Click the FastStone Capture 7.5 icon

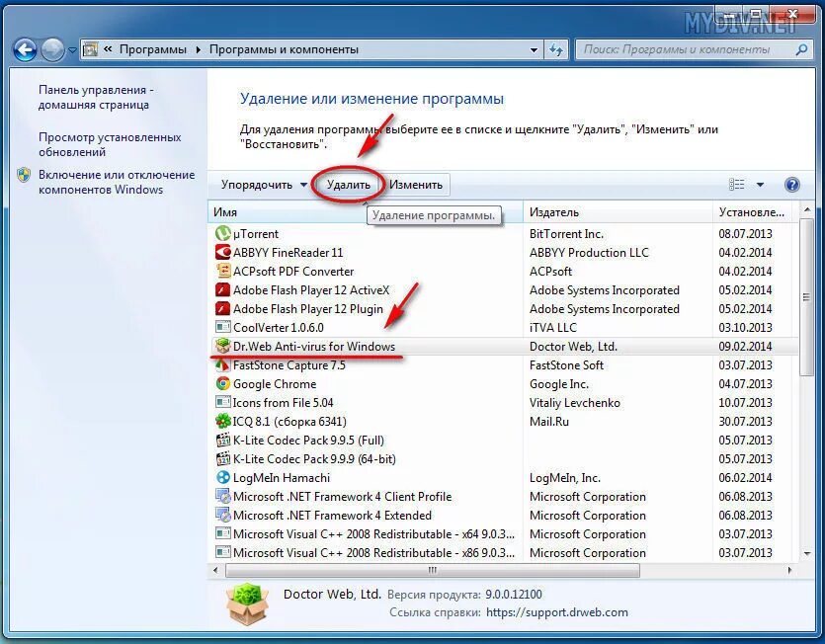tap(223, 364)
